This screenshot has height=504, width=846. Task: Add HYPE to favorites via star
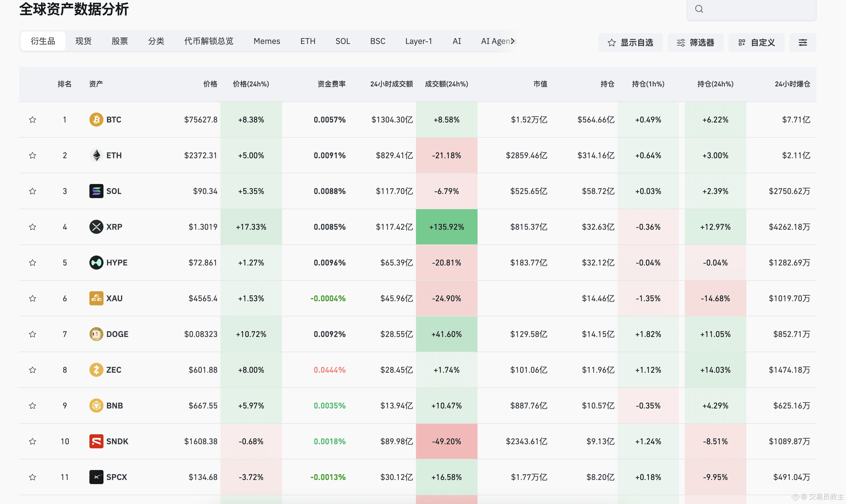click(33, 263)
